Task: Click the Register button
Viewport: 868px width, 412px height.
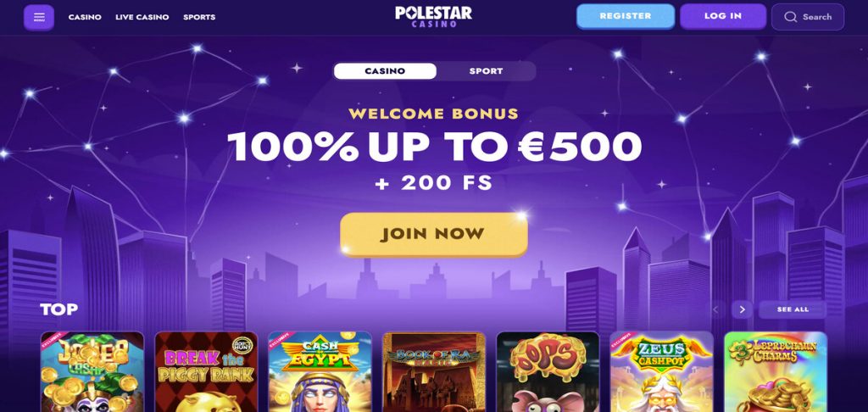Action: point(626,16)
